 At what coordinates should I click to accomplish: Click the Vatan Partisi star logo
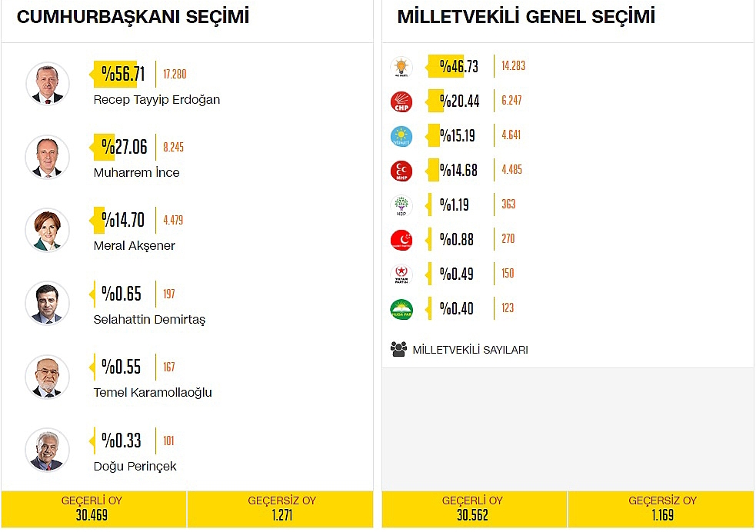pyautogui.click(x=401, y=274)
